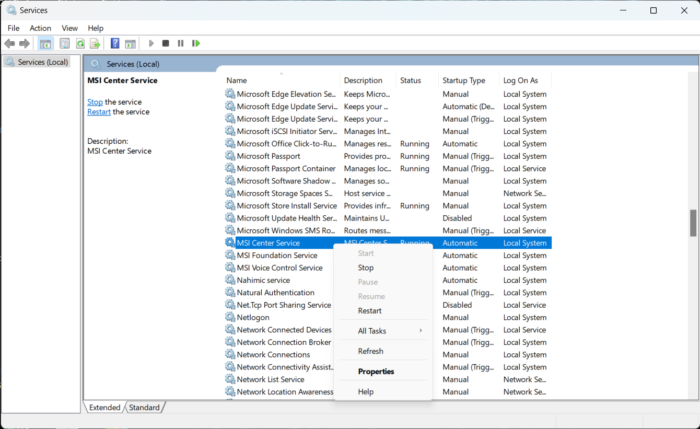The height and width of the screenshot is (429, 700).
Task: Sort by the Startup Type column header
Action: pyautogui.click(x=468, y=80)
